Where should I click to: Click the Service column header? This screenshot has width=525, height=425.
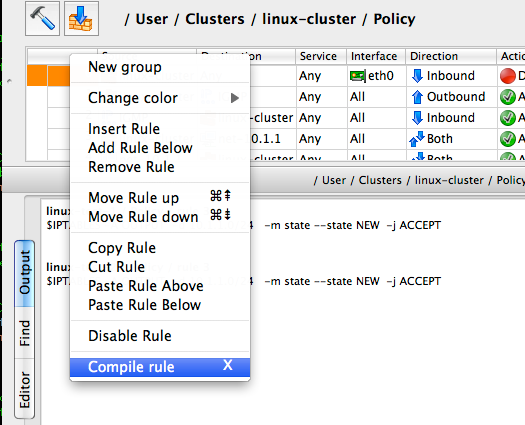pyautogui.click(x=321, y=56)
